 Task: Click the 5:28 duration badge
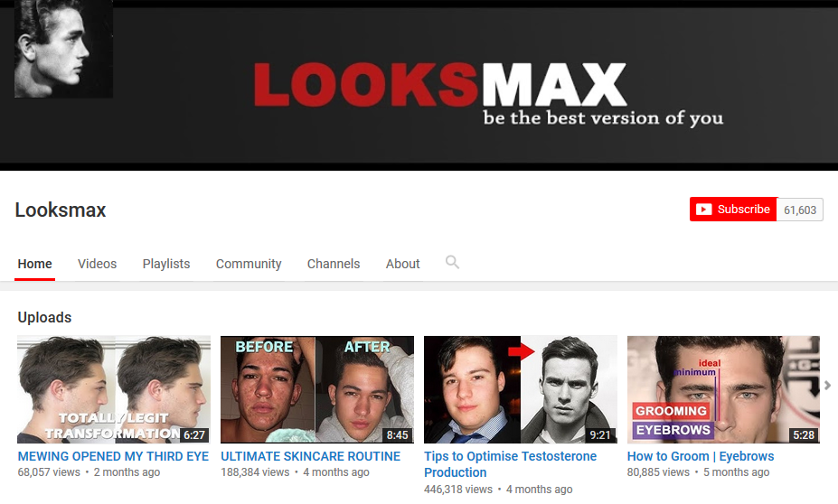point(804,435)
